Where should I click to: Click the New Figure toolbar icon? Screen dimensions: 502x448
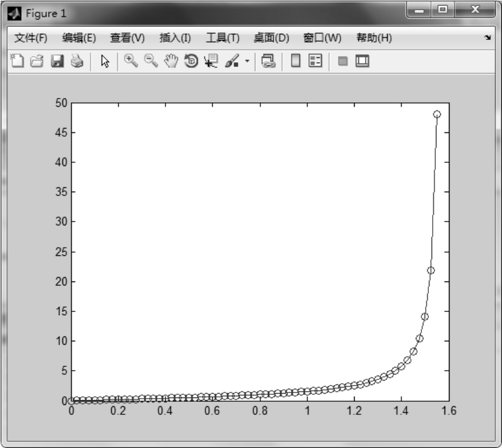tap(17, 61)
